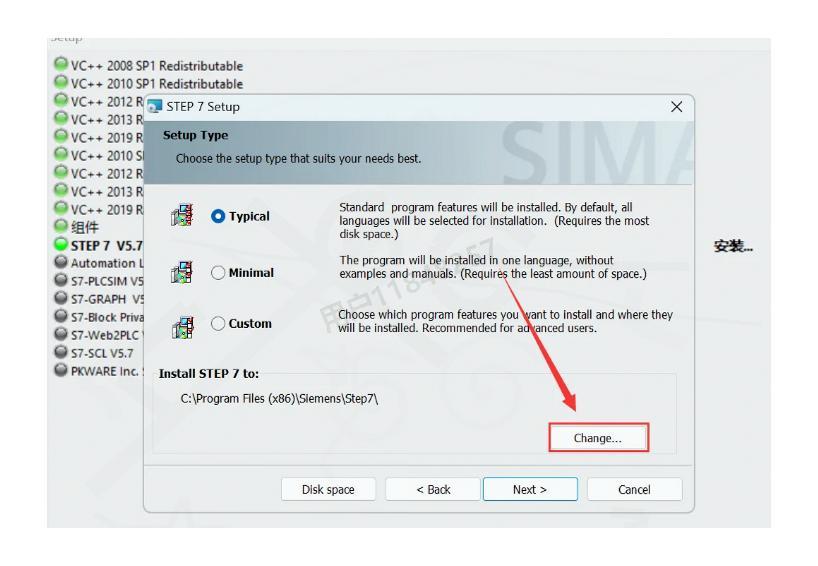818x566 pixels.
Task: Cancel the STEP 7 setup
Action: point(634,489)
